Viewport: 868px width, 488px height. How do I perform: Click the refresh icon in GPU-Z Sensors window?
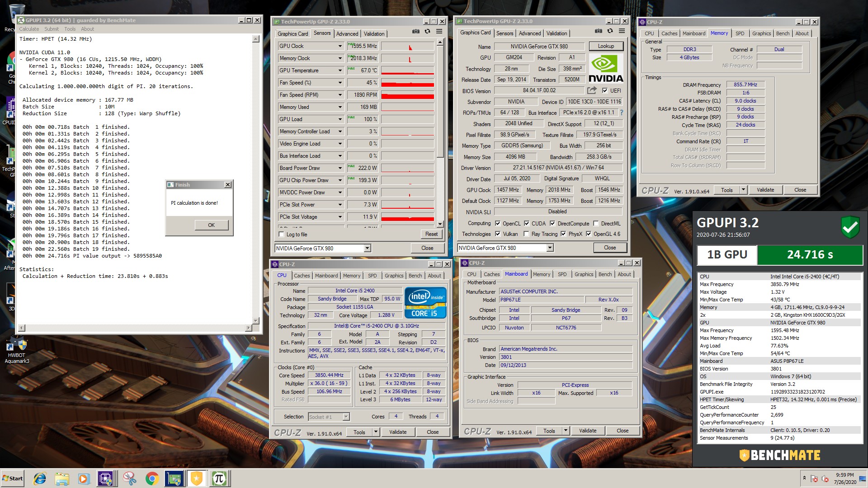click(x=427, y=32)
